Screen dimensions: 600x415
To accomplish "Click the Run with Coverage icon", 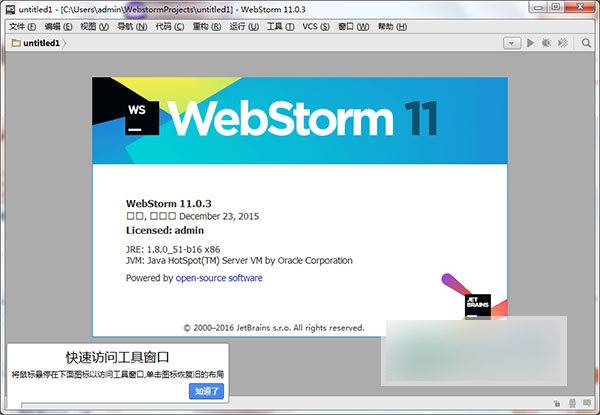I will (x=561, y=43).
